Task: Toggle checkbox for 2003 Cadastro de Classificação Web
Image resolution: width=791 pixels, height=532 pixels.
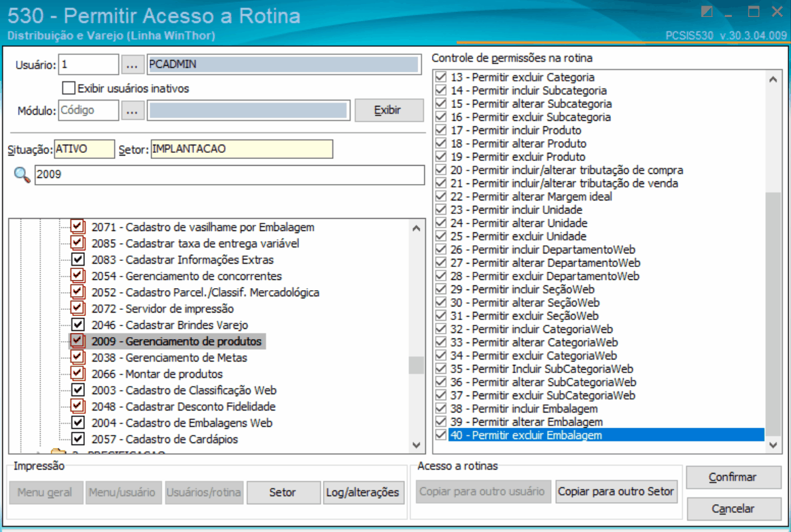Action: point(77,390)
